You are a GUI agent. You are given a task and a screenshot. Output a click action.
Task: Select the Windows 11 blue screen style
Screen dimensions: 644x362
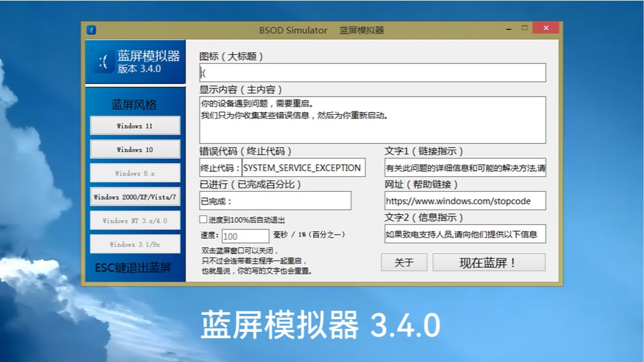pos(135,125)
